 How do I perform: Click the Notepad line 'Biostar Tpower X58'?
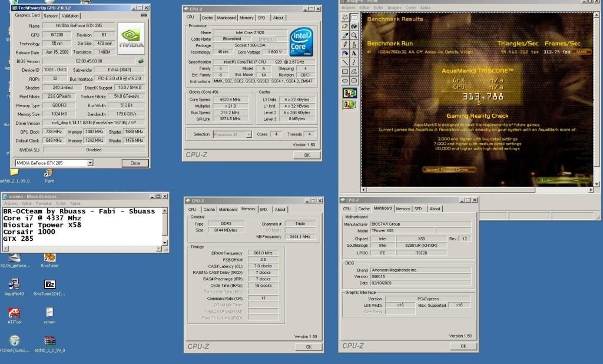(42, 225)
